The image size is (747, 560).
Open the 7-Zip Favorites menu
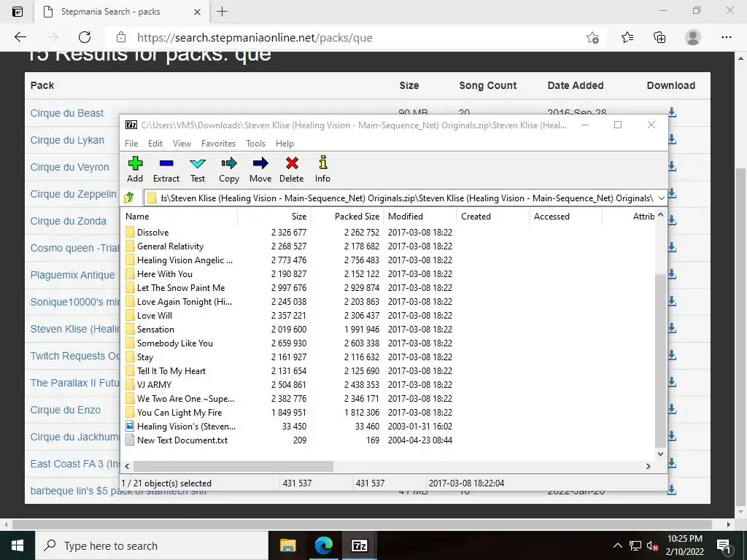click(x=219, y=144)
